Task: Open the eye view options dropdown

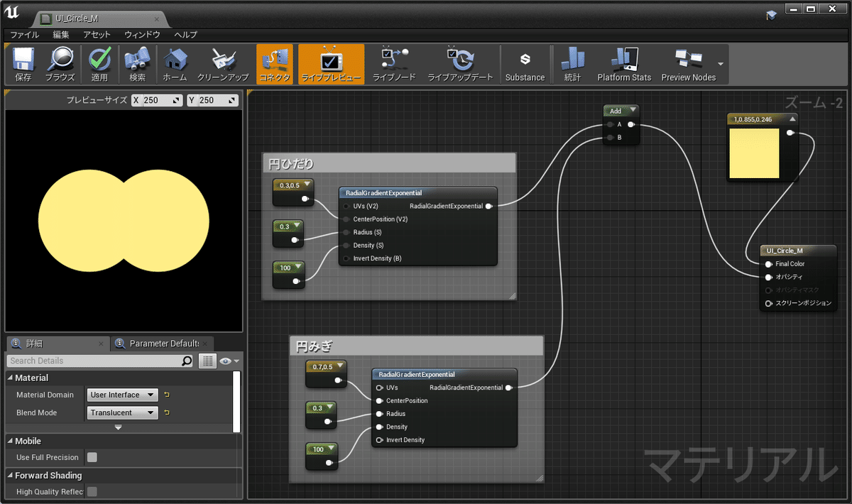Action: (229, 361)
